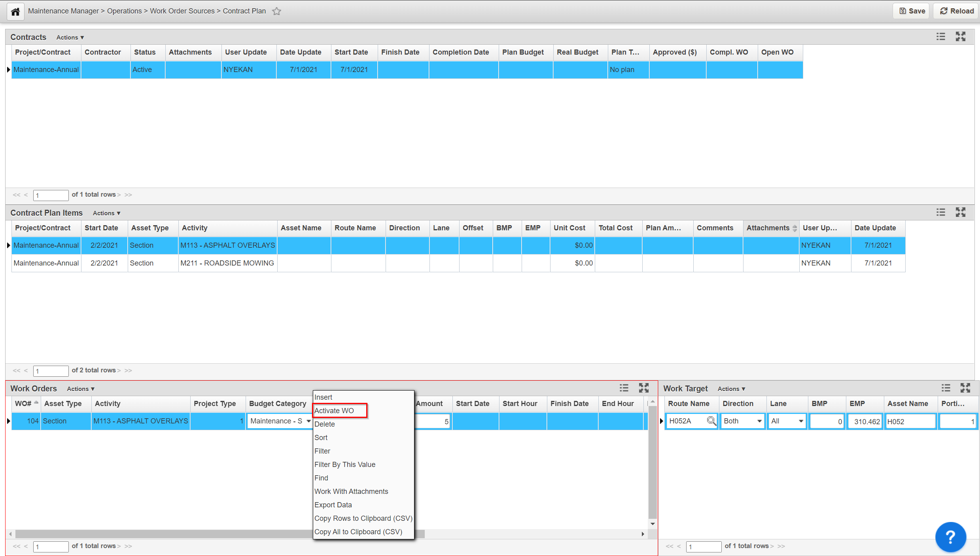
Task: Choose Export Data in context menu
Action: (x=333, y=505)
